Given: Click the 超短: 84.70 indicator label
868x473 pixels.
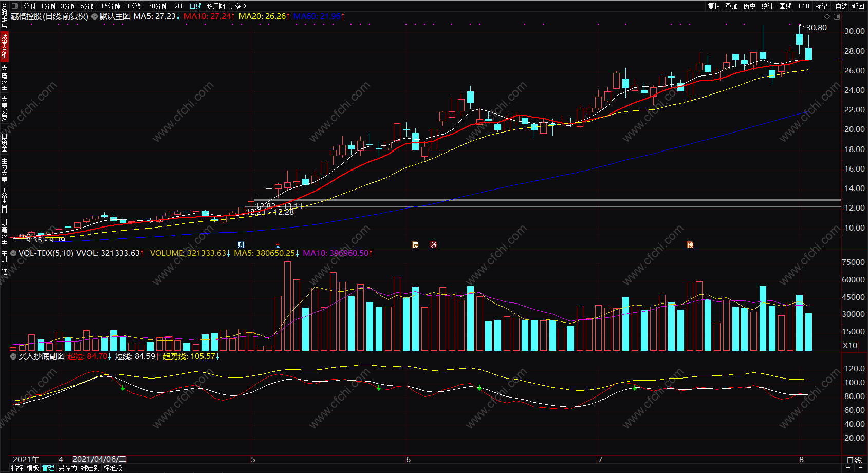Looking at the screenshot, I should [89, 356].
